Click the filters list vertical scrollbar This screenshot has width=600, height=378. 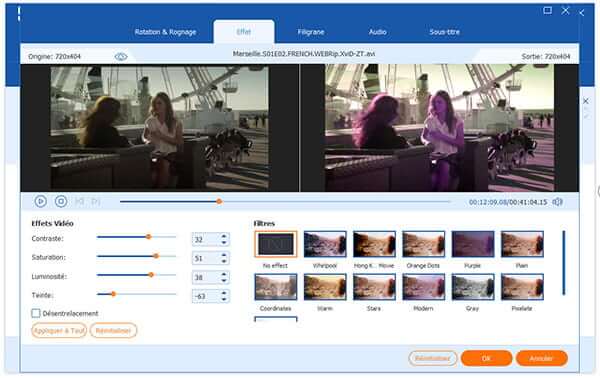tap(564, 263)
